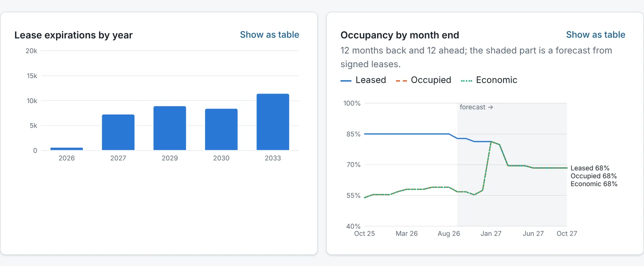This screenshot has height=266, width=644.
Task: Select the 2026 bar in lease expirations
Action: [66, 149]
